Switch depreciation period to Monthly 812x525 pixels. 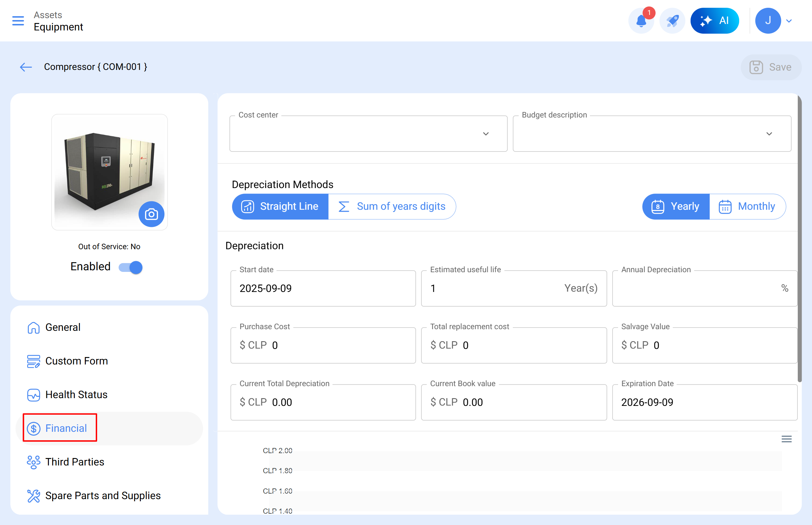(x=747, y=206)
